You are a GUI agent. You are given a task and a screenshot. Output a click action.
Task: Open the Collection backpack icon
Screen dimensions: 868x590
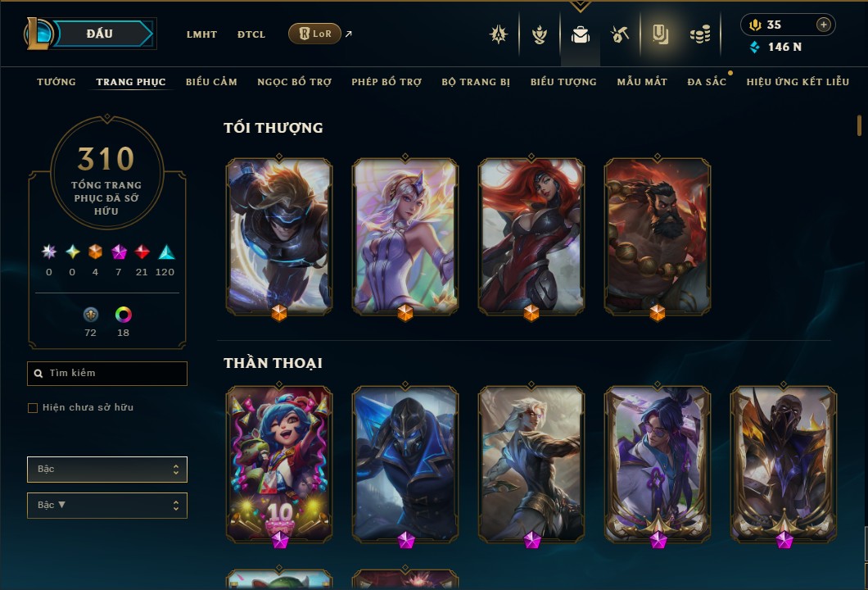[x=580, y=34]
